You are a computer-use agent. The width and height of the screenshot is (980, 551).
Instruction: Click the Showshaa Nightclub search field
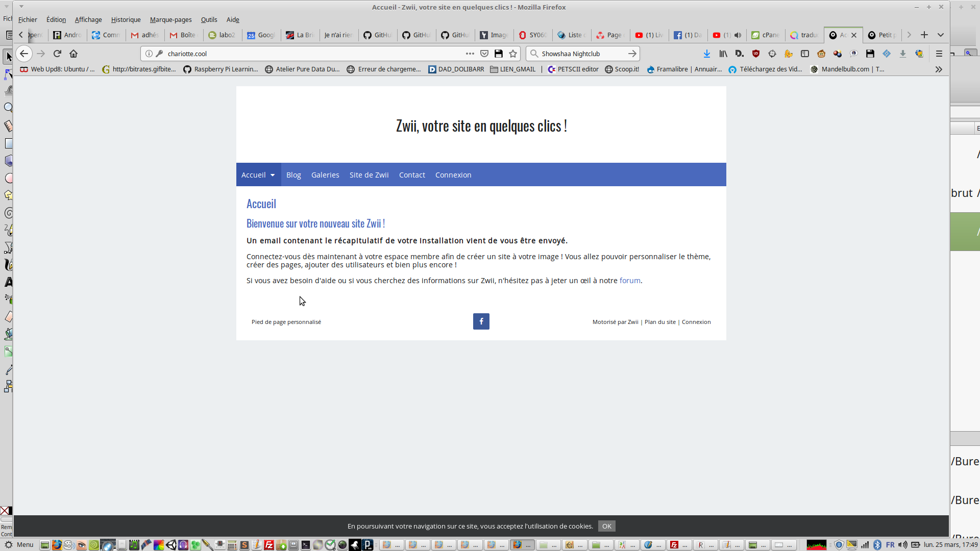(579, 54)
